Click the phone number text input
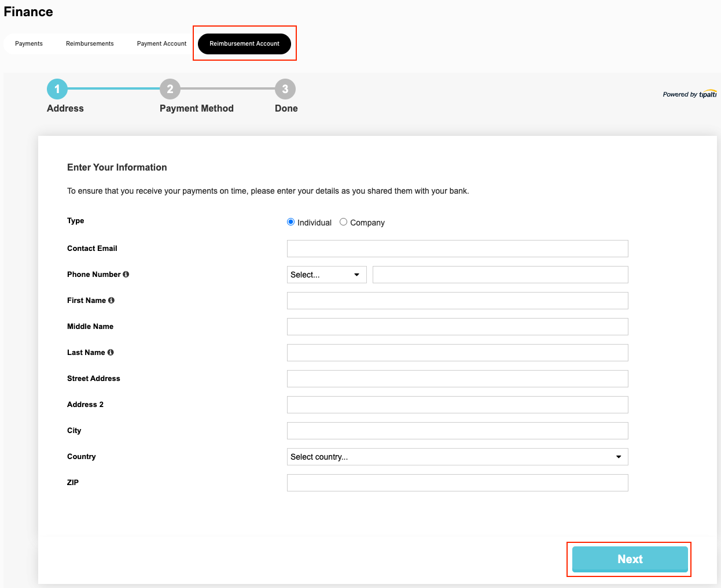Viewport: 721px width, 588px height. click(x=500, y=275)
